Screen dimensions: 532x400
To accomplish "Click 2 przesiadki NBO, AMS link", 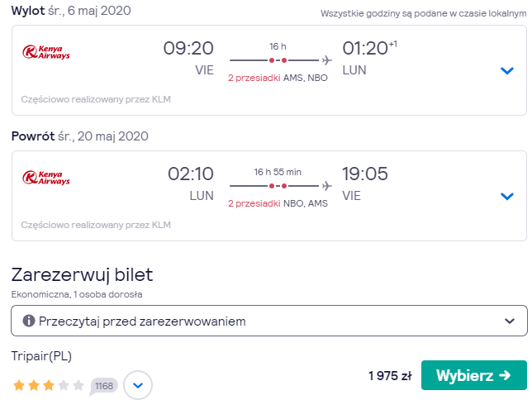I will tap(278, 203).
